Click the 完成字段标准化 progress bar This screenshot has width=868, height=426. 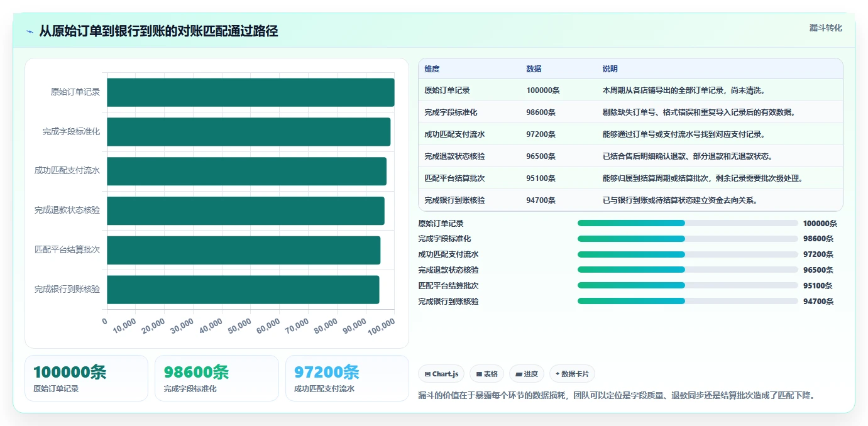click(688, 239)
